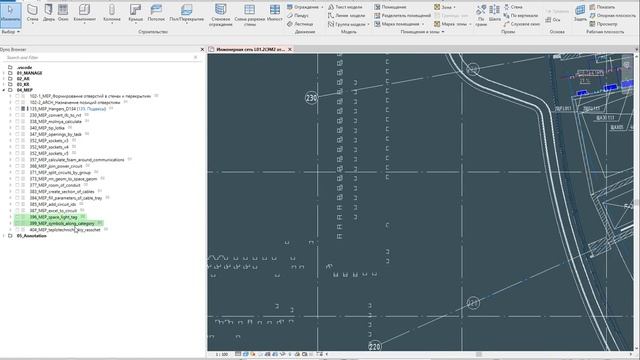Viewport: 640px width, 360px height.
Task: Close the Инженерная сеть view tab
Action: pyautogui.click(x=290, y=49)
